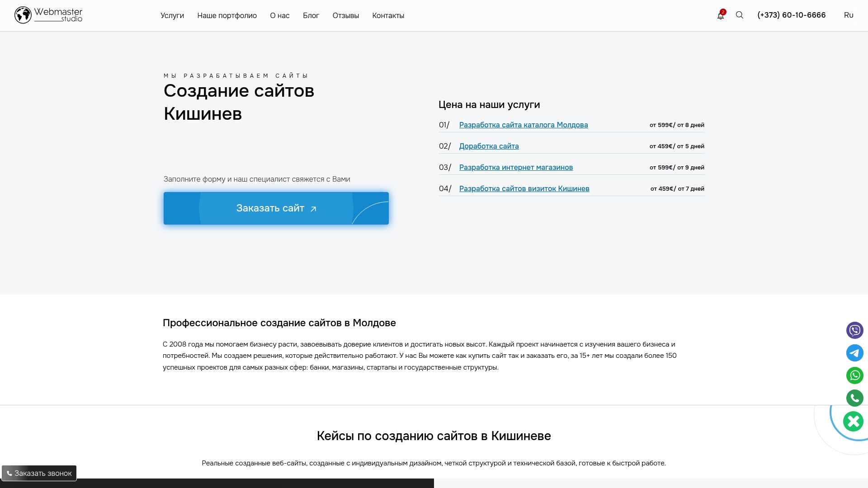The image size is (868, 488).
Task: Open the Услуги menu
Action: [x=172, y=15]
